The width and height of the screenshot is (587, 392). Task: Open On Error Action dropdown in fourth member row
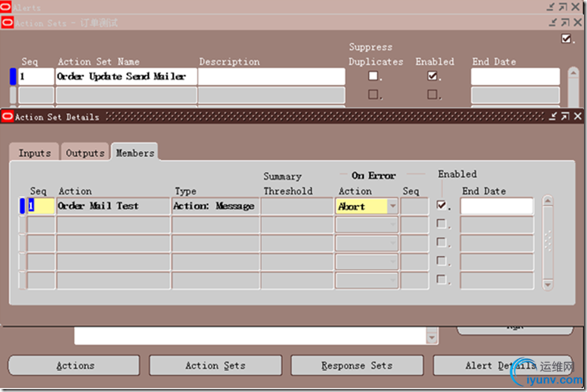[392, 262]
